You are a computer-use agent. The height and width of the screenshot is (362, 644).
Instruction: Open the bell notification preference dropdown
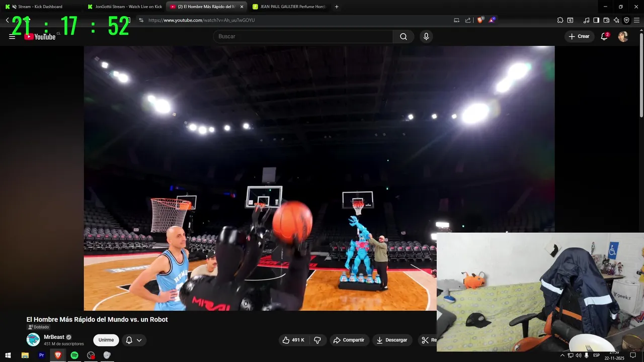(134, 340)
